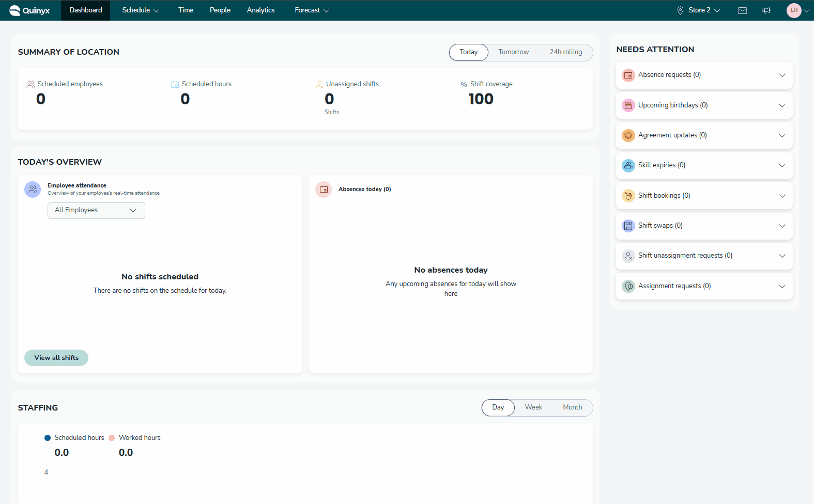
Task: Click the Employee attendance people icon
Action: [33, 190]
